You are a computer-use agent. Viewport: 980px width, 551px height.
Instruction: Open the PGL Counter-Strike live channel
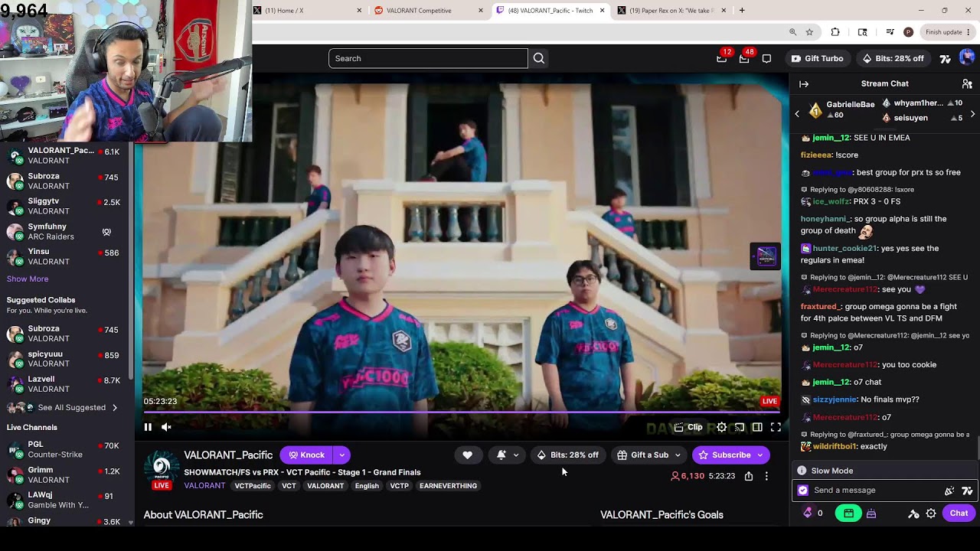pyautogui.click(x=65, y=449)
